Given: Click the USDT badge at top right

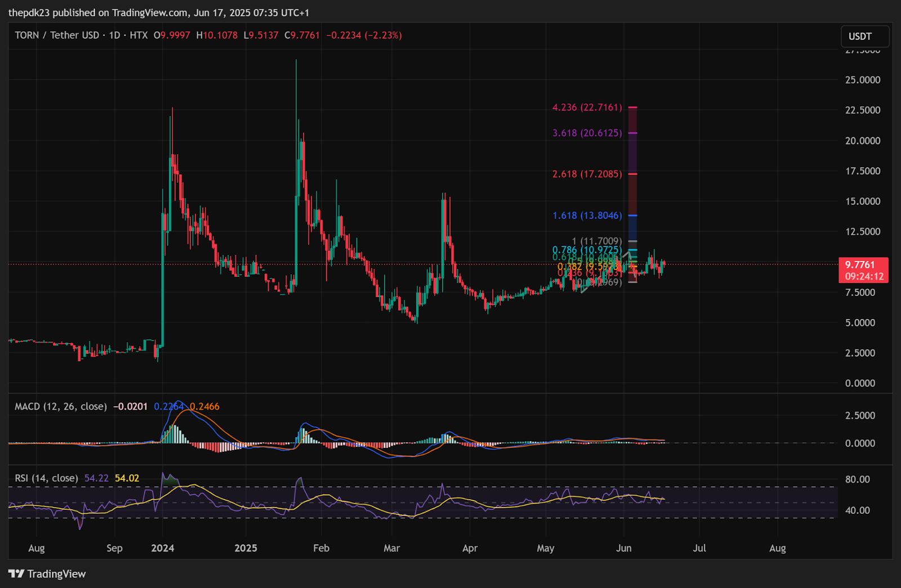Looking at the screenshot, I should point(864,36).
